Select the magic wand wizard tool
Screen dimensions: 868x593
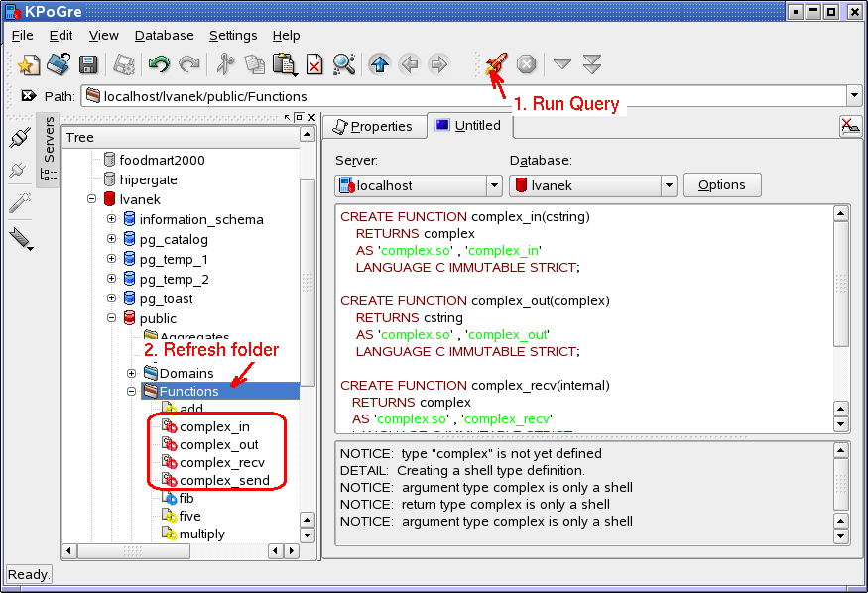(x=21, y=202)
